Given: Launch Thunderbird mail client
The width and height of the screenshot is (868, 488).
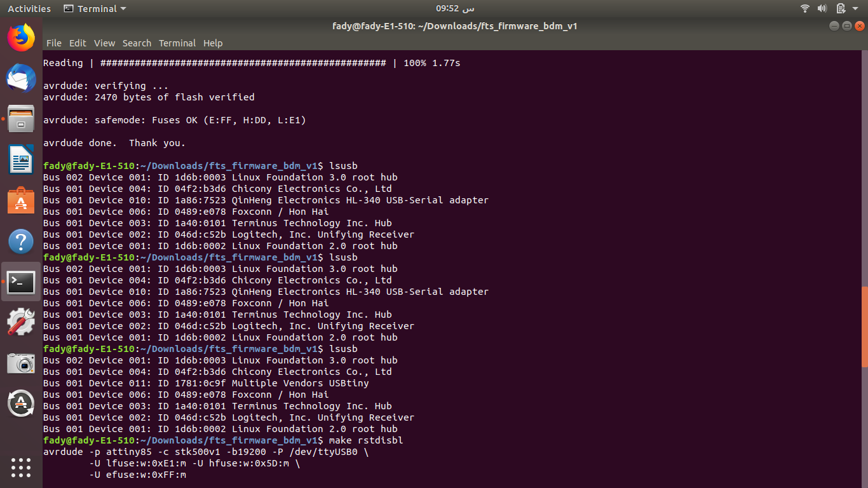Looking at the screenshot, I should [21, 79].
